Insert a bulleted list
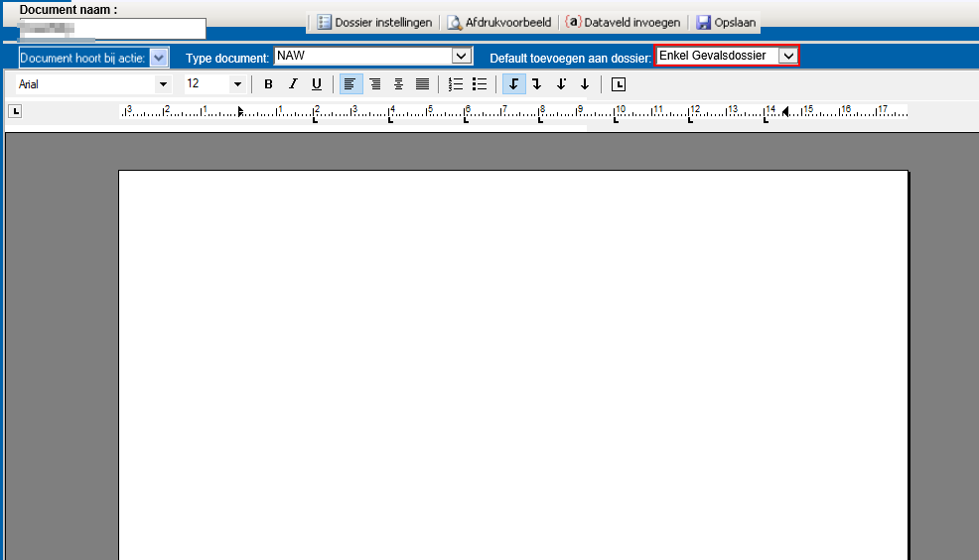 point(480,84)
